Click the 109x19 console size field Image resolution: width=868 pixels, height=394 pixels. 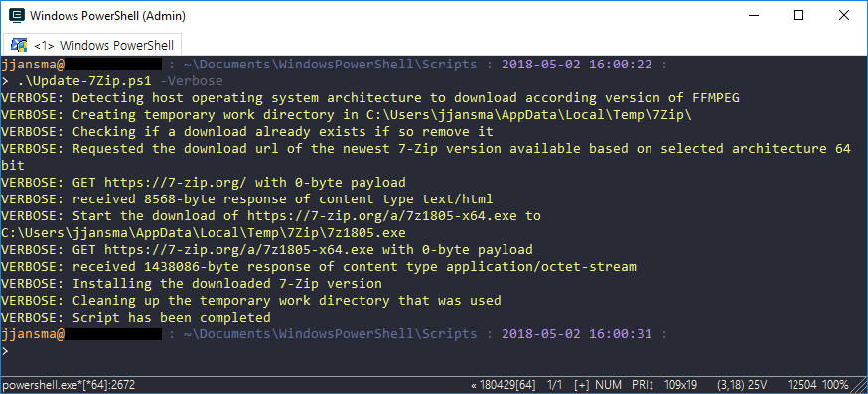[x=681, y=385]
